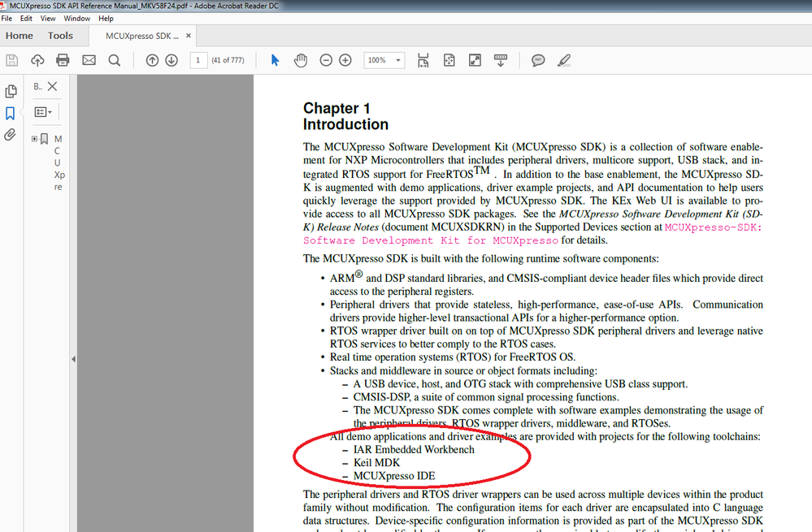
Task: Go to previous page arrow
Action: 152,61
